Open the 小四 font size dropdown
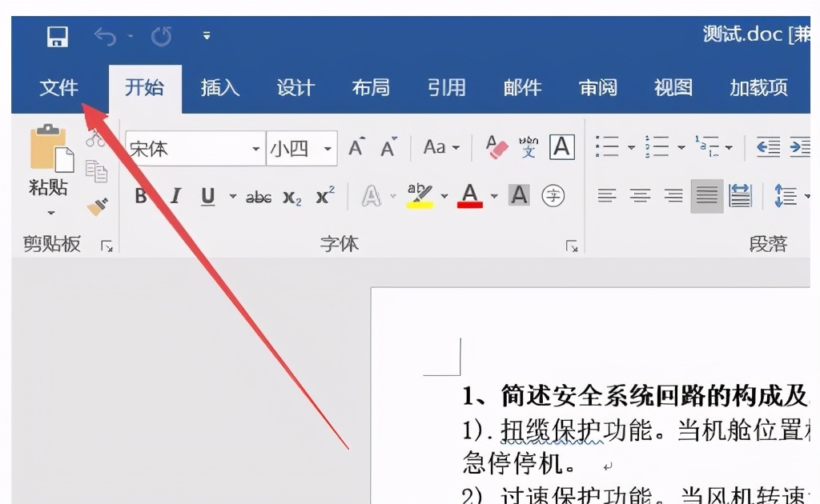The image size is (820, 504). 326,149
